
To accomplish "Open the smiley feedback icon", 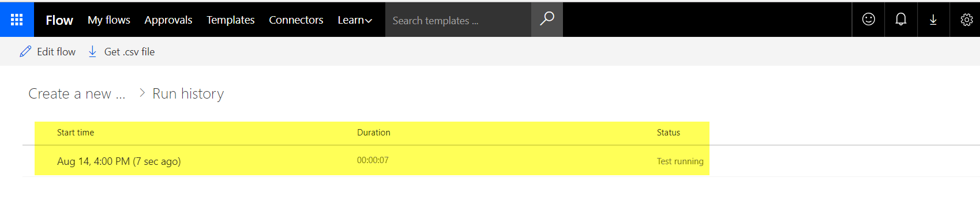I will pyautogui.click(x=868, y=20).
